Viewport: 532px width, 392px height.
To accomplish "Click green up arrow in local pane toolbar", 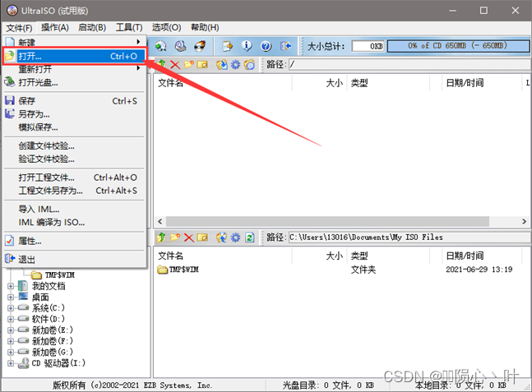I will coord(161,238).
